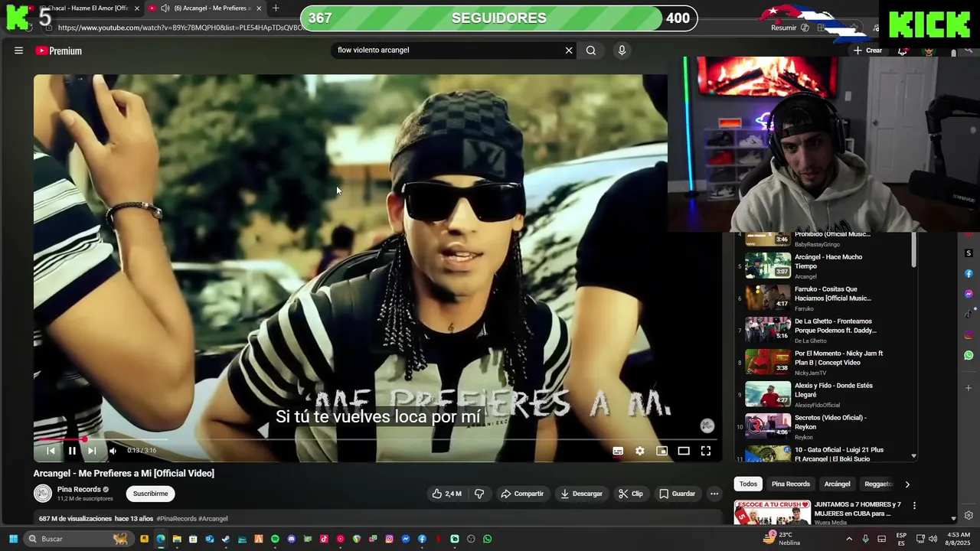Close the Arcangel - Me Prefieres tab
Screen dimensions: 980x551
pos(259,8)
